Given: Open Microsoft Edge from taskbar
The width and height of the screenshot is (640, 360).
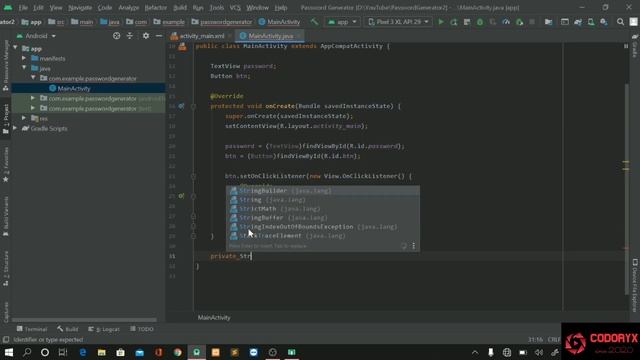Looking at the screenshot, I should [x=83, y=352].
